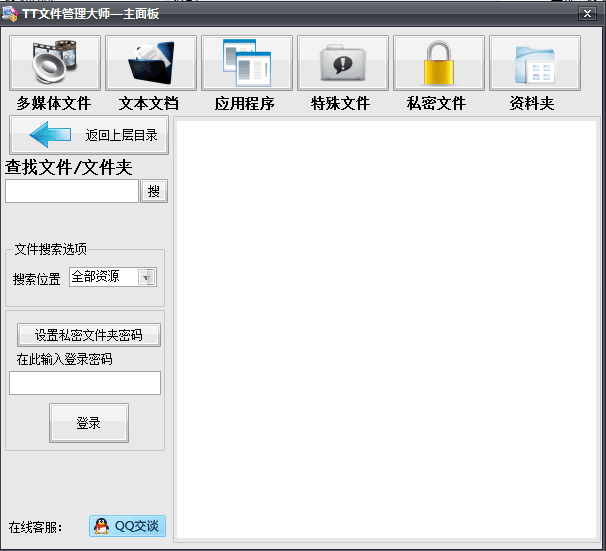Image resolution: width=606 pixels, height=551 pixels.
Task: Click the 文件搜索选项 group label
Action: [50, 249]
